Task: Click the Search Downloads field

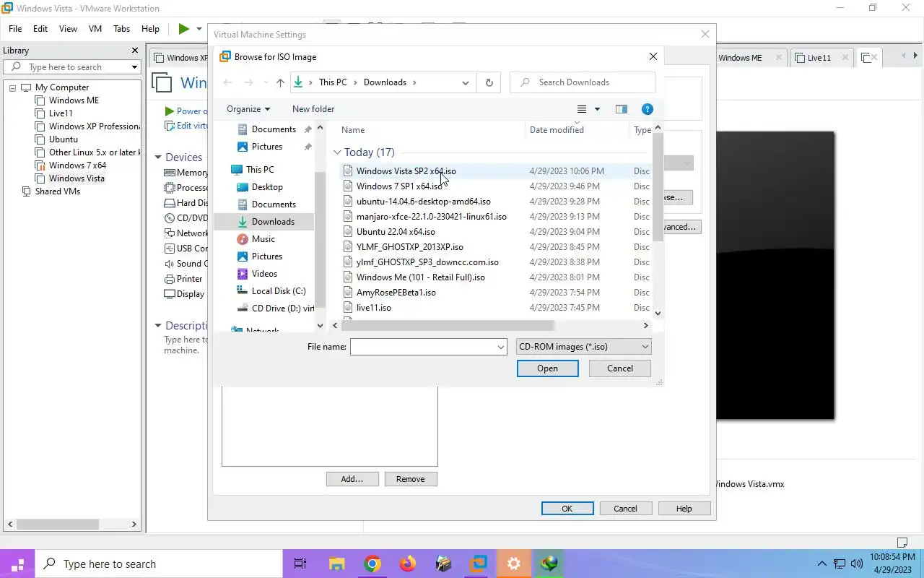Action: [583, 82]
